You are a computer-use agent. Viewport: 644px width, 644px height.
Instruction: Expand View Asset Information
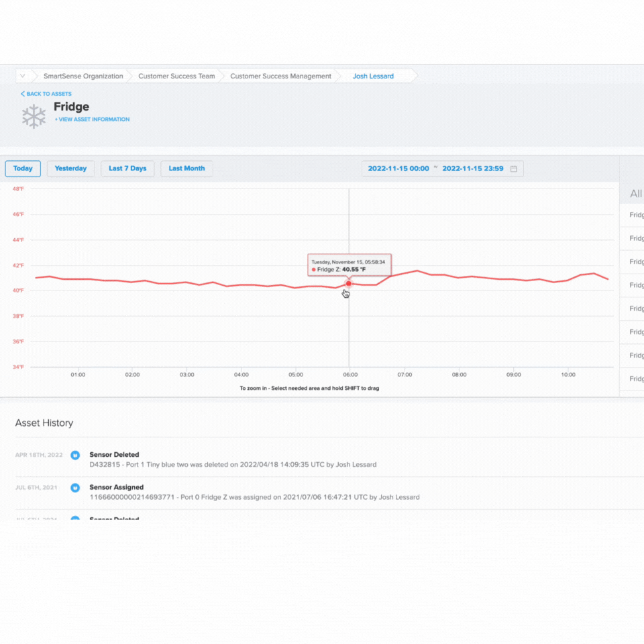(x=92, y=119)
